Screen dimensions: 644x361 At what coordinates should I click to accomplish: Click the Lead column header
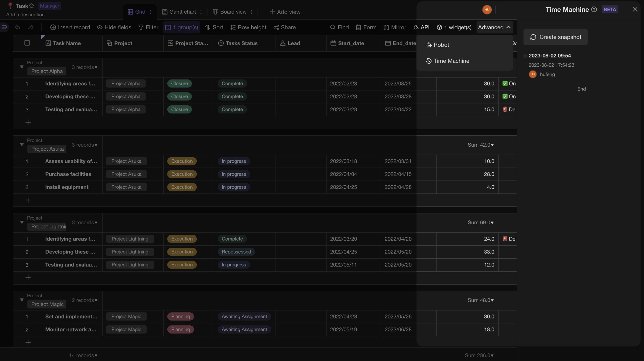tap(301, 43)
